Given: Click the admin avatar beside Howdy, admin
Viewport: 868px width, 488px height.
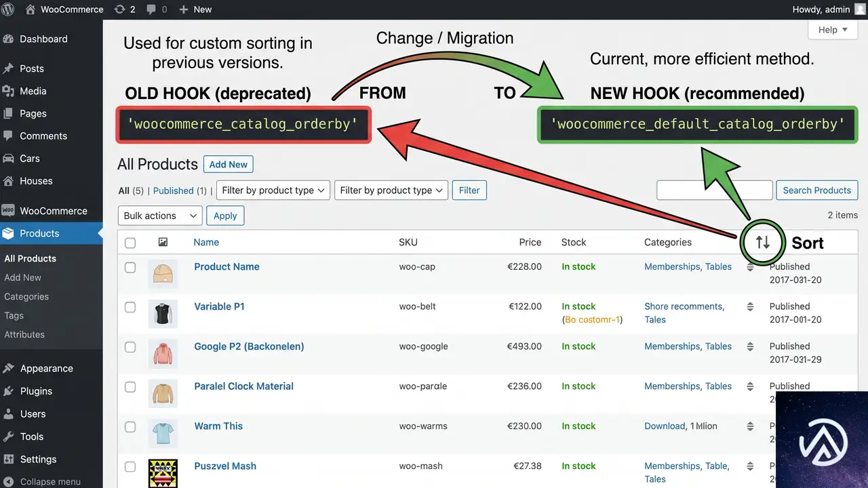Looking at the screenshot, I should (860, 9).
